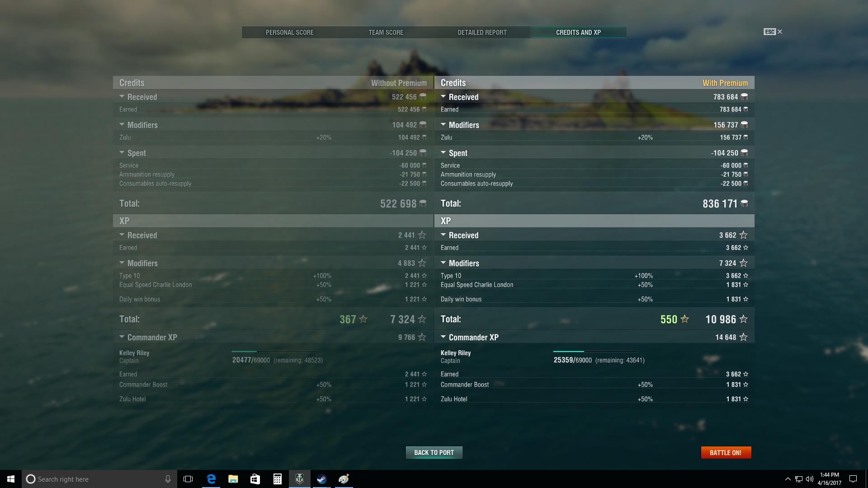Collapse Received under Without Premium XP

(122, 235)
